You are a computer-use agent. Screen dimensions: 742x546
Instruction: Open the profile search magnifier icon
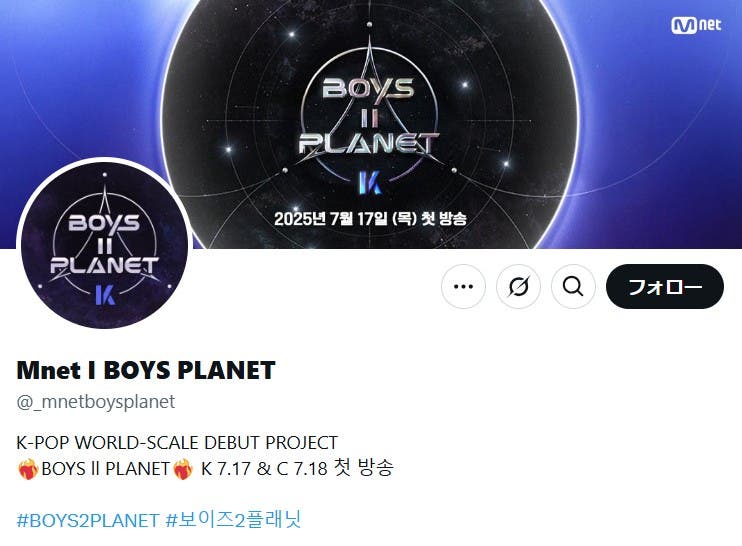[x=573, y=286]
